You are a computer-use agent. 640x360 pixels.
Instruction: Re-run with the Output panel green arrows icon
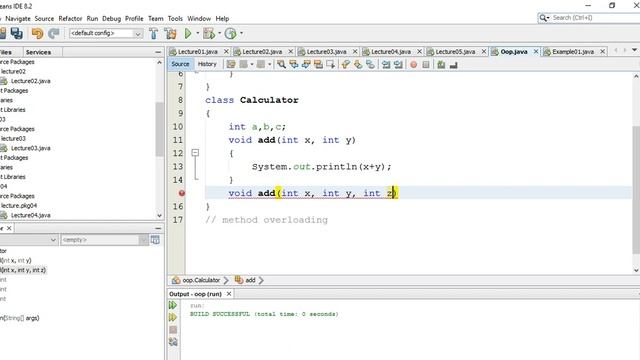173,305
